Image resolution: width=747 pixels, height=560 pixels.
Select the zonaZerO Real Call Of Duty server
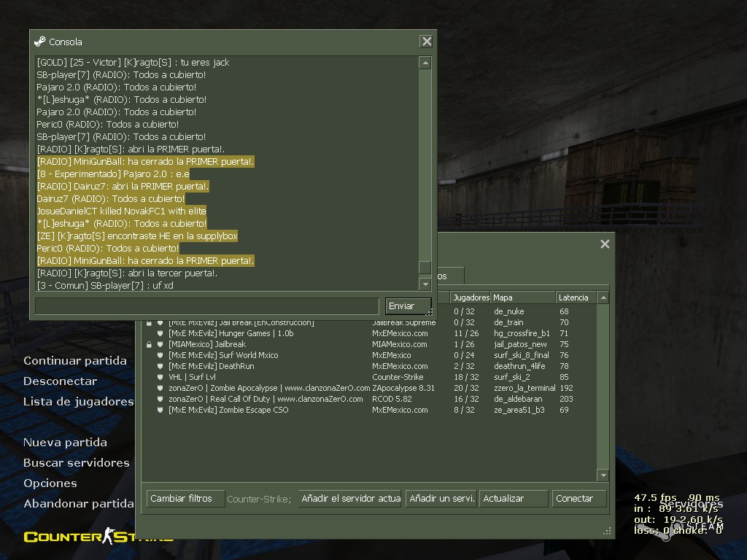click(369, 399)
